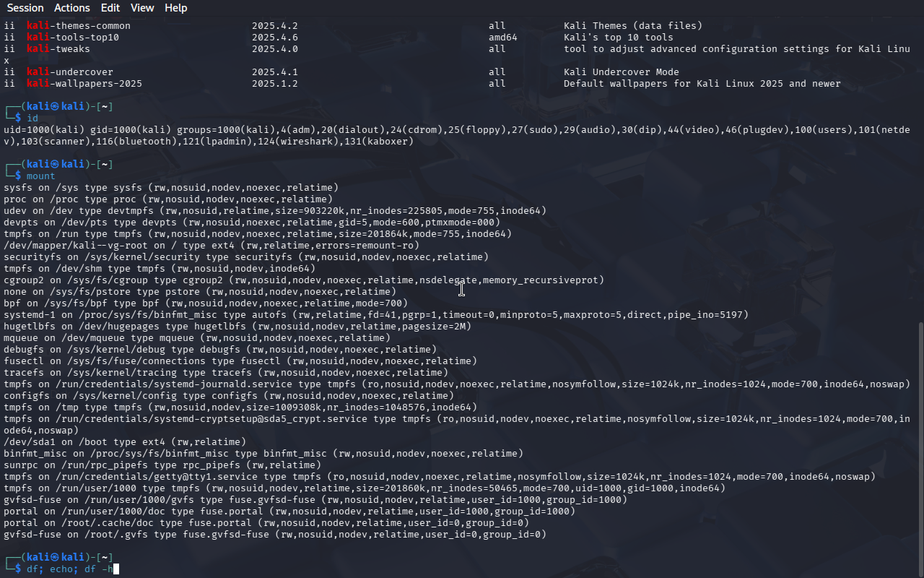The image size is (924, 578).
Task: Open the Session menu
Action: point(25,8)
